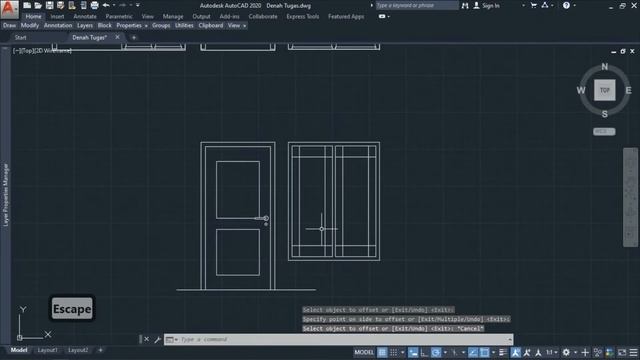The image size is (640, 360).
Task: Click the Autodesk A360 triangle icon
Action: tap(545, 5)
